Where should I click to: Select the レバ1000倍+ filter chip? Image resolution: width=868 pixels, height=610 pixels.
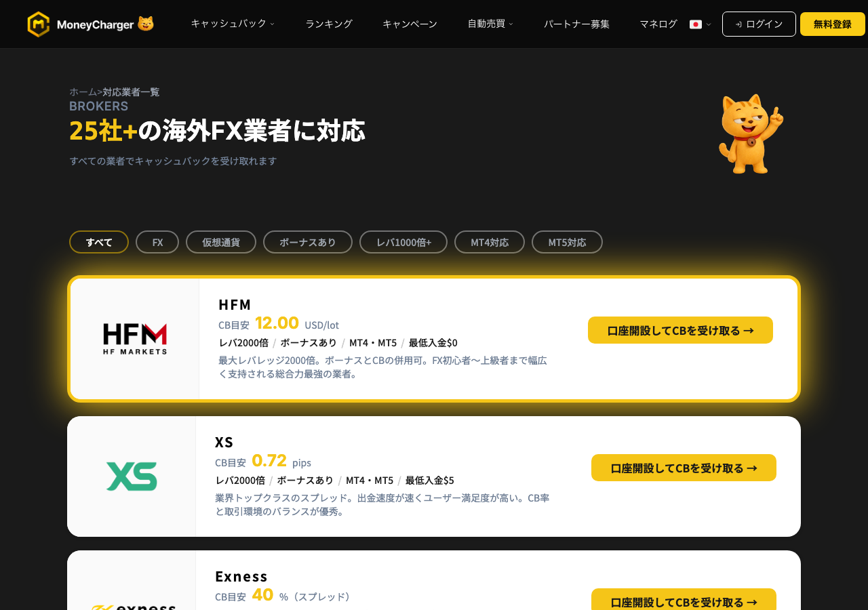click(403, 242)
